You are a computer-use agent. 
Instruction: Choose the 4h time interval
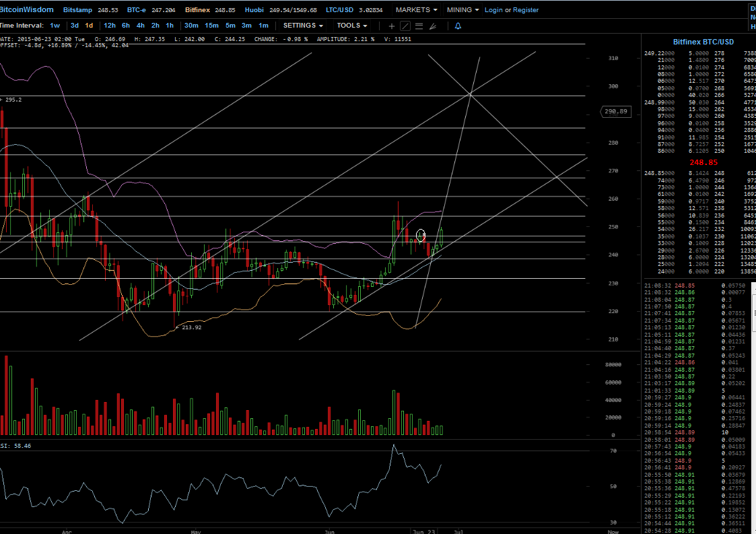pos(140,26)
